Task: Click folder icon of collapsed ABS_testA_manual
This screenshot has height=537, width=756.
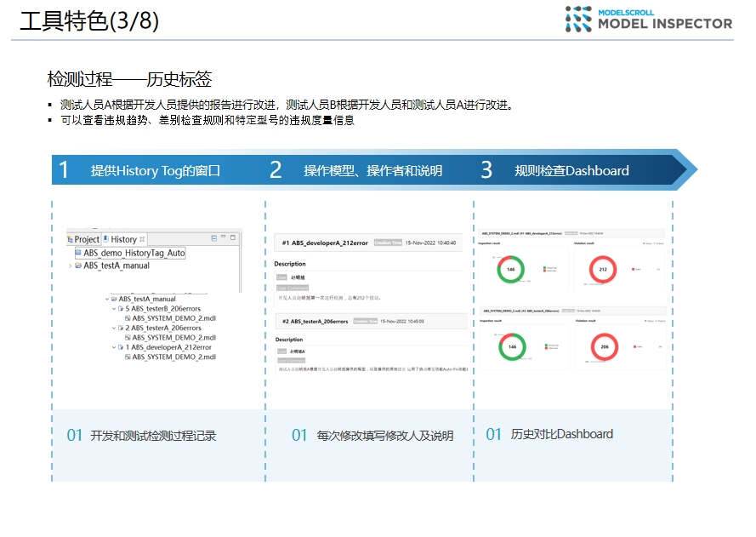Action: (78, 266)
